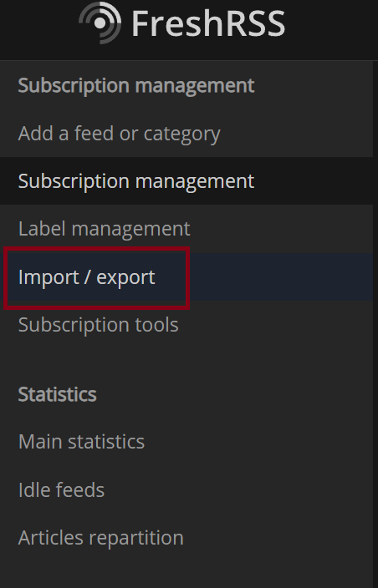Show Idle feeds statistics
This screenshot has height=588, width=378.
[186, 489]
